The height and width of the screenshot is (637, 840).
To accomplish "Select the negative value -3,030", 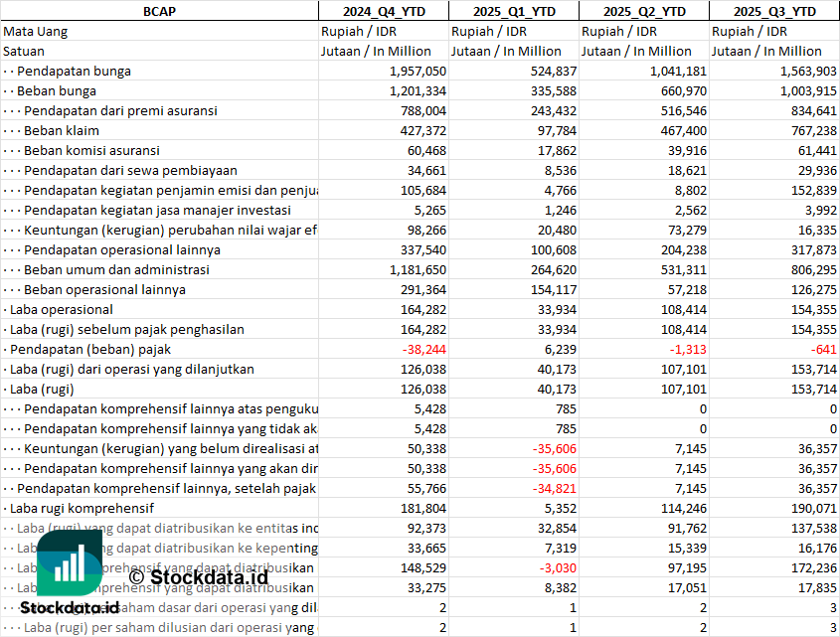I will (558, 567).
